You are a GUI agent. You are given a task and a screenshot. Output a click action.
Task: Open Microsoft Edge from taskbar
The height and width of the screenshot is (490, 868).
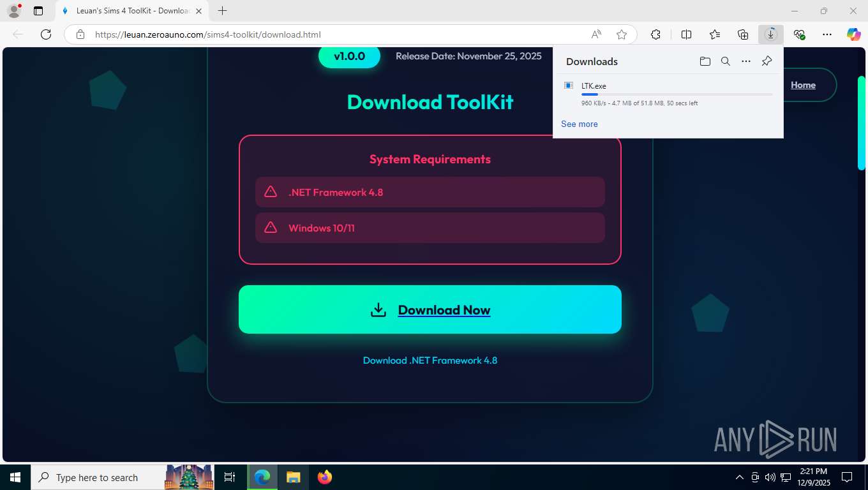coord(262,477)
